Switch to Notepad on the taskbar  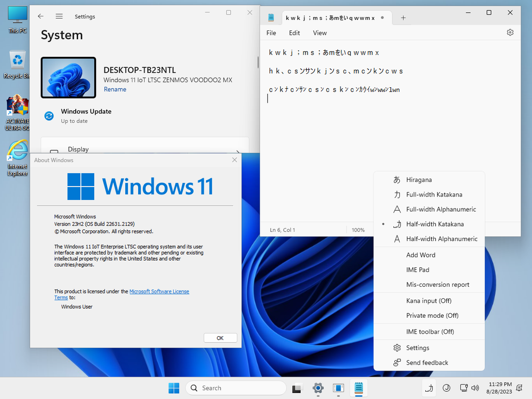(x=358, y=388)
